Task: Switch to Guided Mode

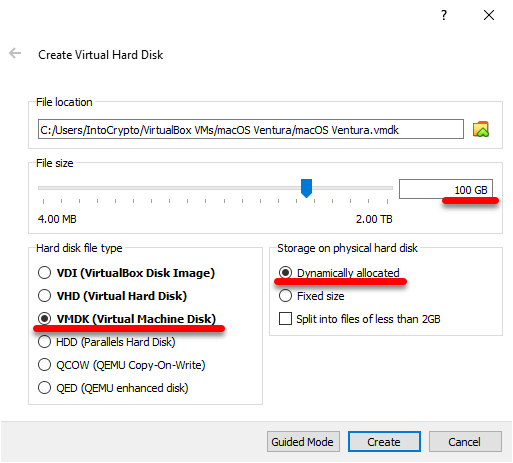Action: click(x=303, y=442)
